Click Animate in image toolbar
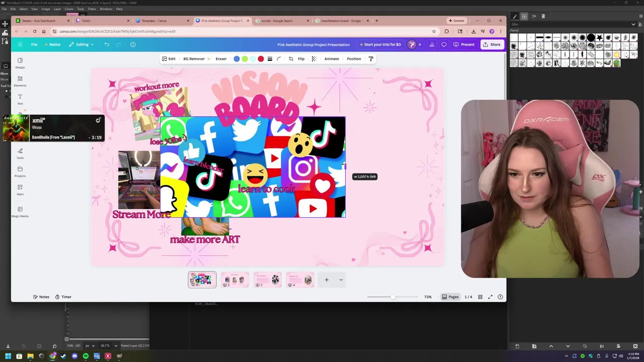This screenshot has width=644, height=362. pyautogui.click(x=332, y=59)
